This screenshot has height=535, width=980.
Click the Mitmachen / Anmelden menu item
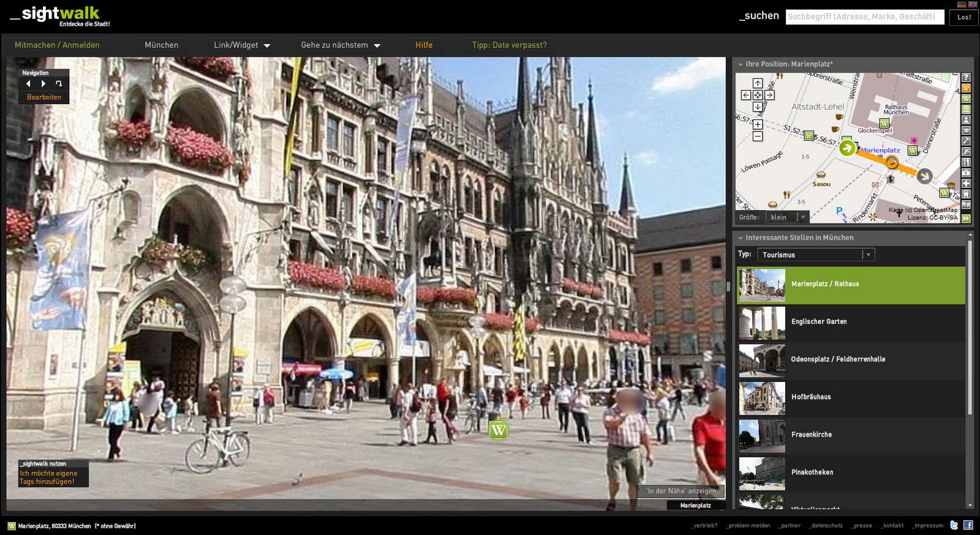pyautogui.click(x=57, y=45)
